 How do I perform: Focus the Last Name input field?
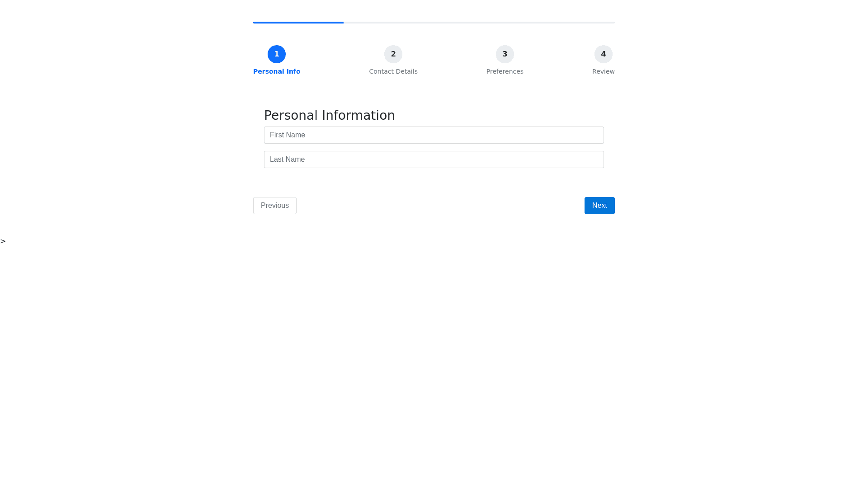point(434,160)
